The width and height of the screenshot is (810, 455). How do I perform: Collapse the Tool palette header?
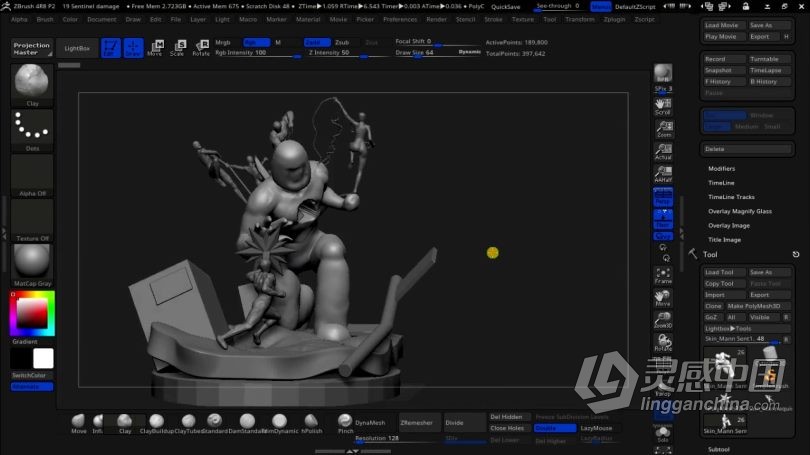pos(710,255)
